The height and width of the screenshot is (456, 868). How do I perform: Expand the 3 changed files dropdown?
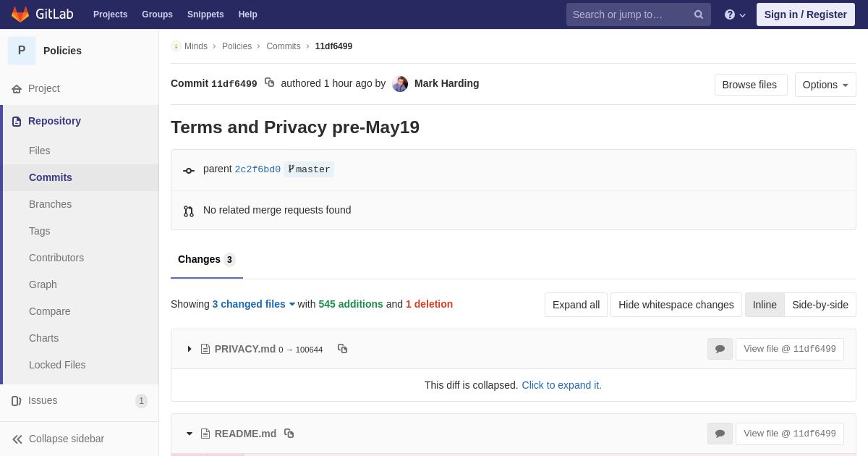click(254, 304)
